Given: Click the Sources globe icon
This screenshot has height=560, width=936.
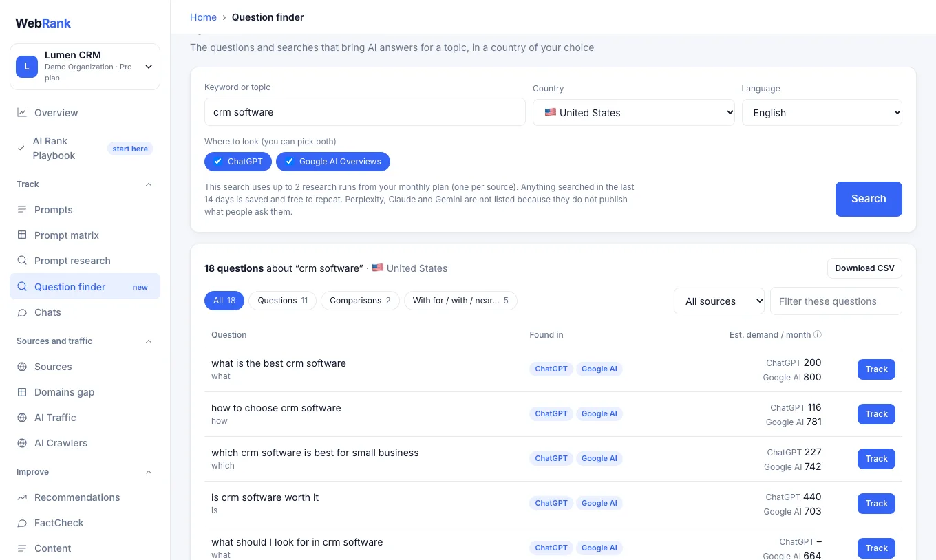Looking at the screenshot, I should tap(22, 367).
